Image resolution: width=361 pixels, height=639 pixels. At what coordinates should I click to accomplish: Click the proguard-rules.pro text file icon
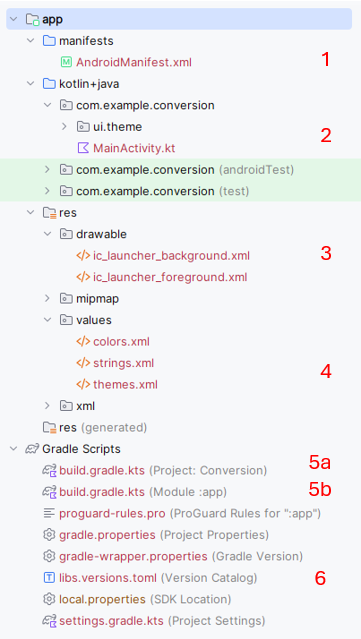(x=49, y=513)
